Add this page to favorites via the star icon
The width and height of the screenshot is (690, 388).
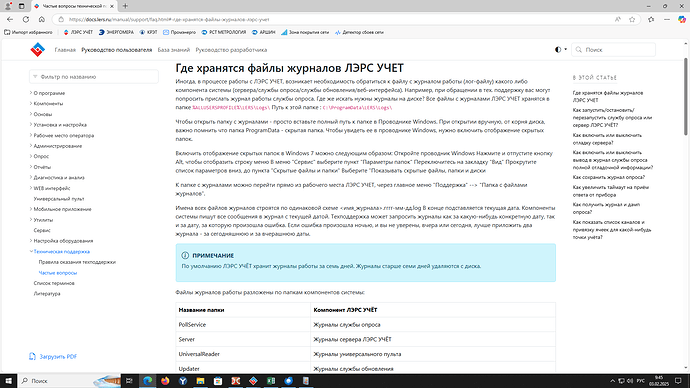(632, 19)
